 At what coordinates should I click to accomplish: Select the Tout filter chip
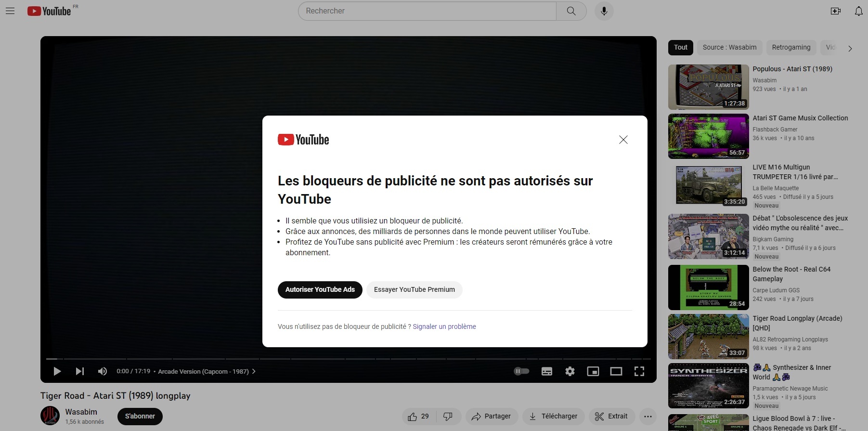[681, 48]
